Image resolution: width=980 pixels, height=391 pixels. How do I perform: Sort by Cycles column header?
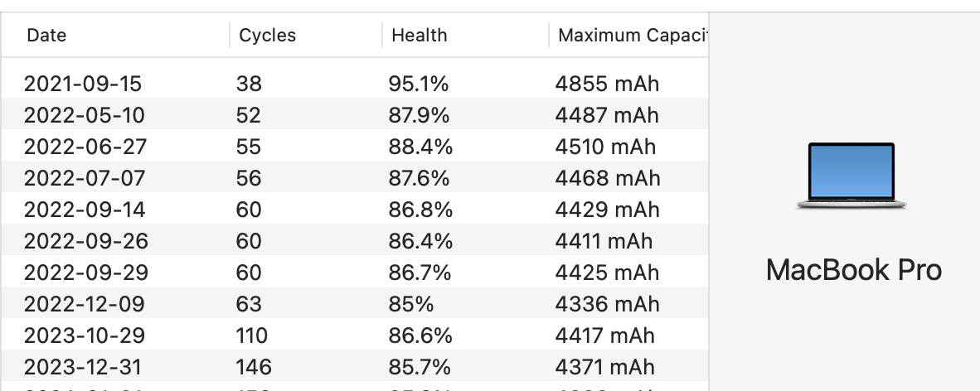coord(268,35)
